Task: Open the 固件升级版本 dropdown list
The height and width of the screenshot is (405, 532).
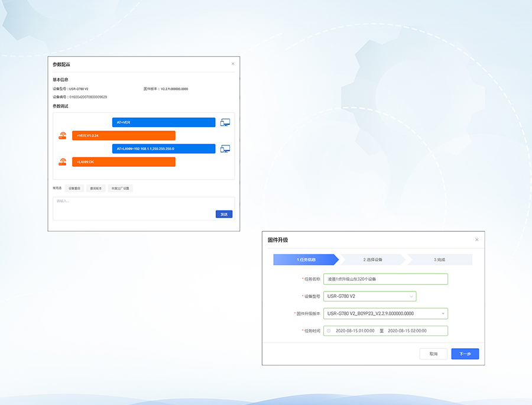Action: pos(385,314)
